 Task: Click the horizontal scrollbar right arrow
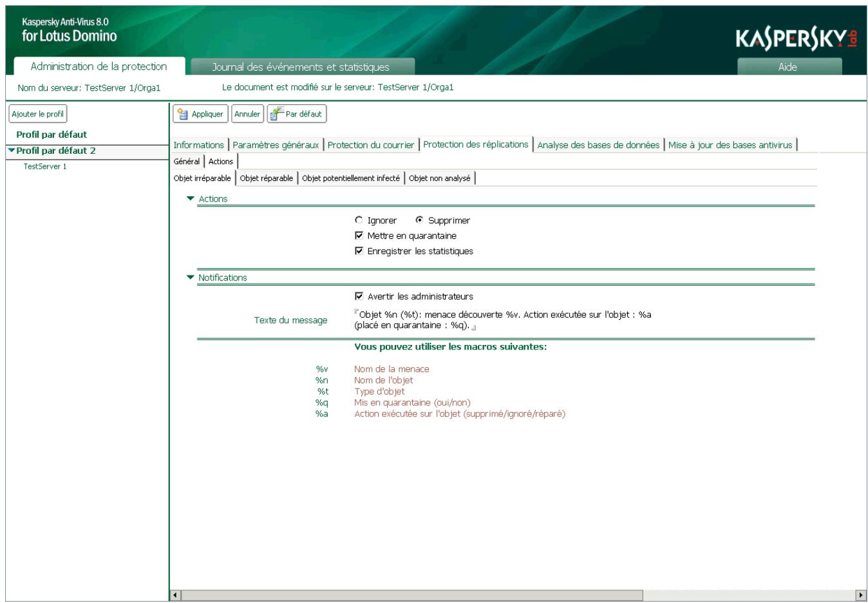click(861, 595)
